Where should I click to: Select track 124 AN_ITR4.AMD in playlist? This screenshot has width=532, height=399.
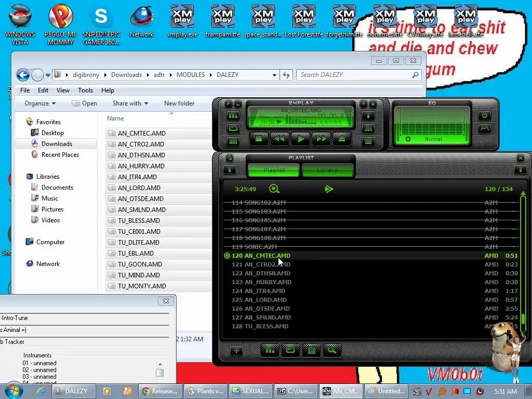tap(371, 291)
